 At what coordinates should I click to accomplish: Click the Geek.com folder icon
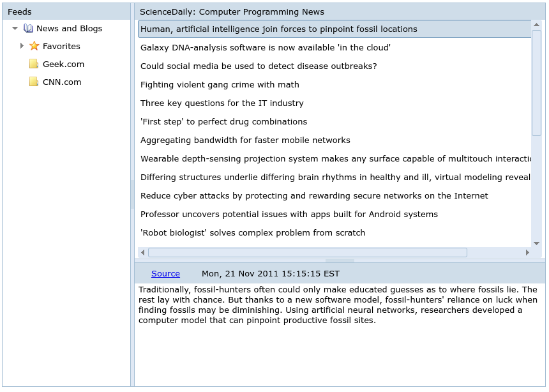click(34, 64)
